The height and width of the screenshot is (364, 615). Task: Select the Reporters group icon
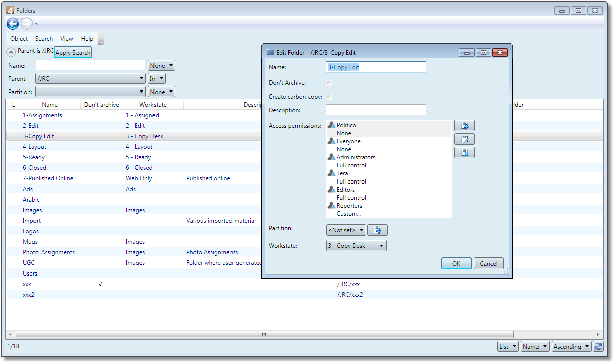tap(331, 206)
